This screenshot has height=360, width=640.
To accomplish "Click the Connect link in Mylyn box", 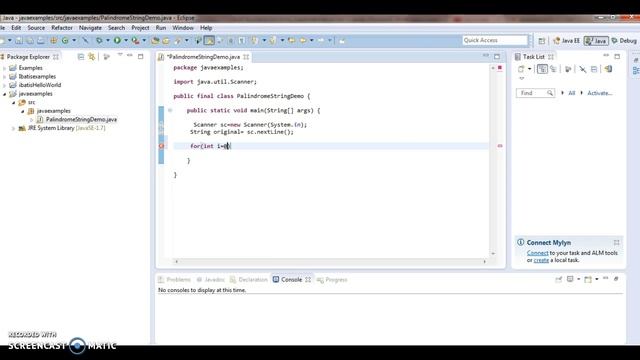I will click(x=537, y=253).
